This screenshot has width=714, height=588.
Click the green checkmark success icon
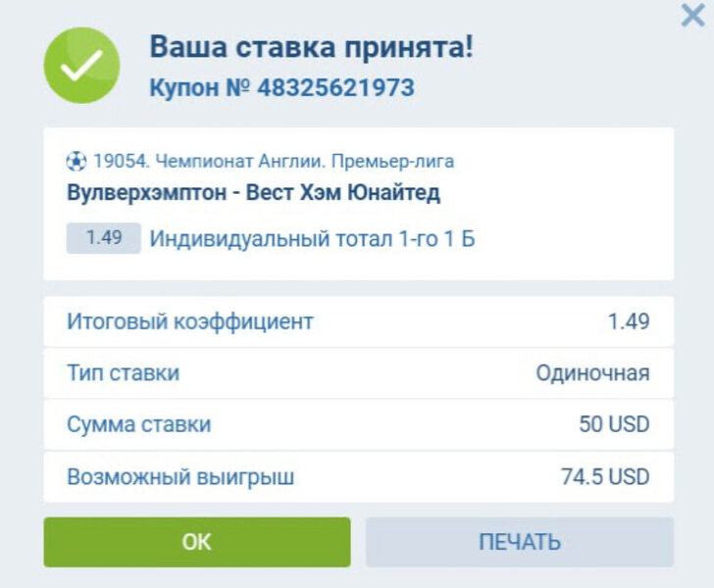point(81,66)
